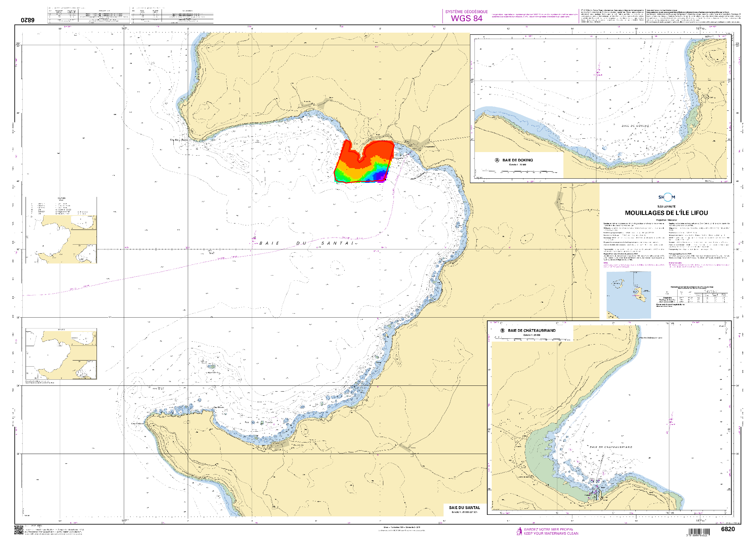Click the tide heights table
This screenshot has height=543, width=756.
(x=692, y=297)
